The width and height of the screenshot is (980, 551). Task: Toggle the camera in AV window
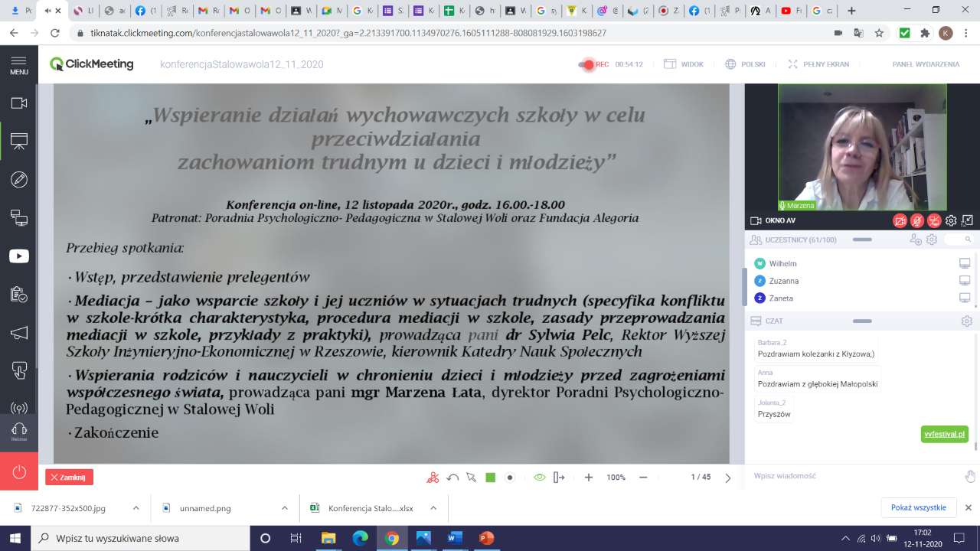tap(900, 221)
